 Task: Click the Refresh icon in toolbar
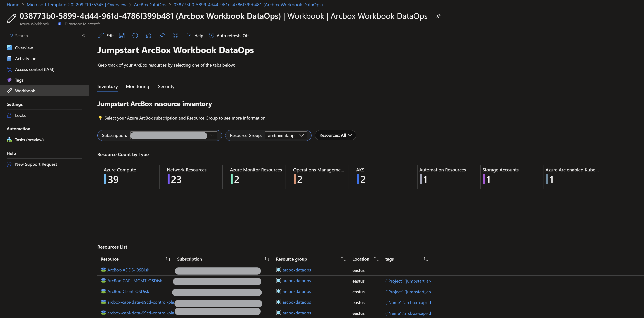(x=135, y=35)
